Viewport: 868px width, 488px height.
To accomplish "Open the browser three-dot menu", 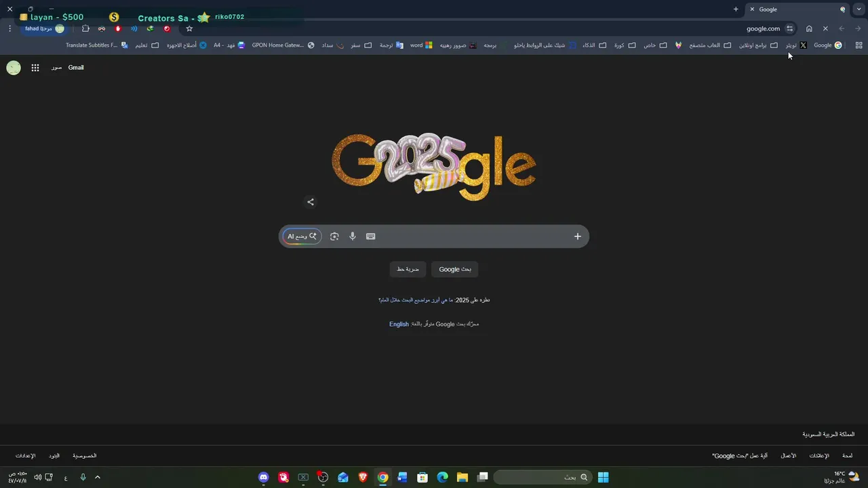I will click(x=9, y=28).
